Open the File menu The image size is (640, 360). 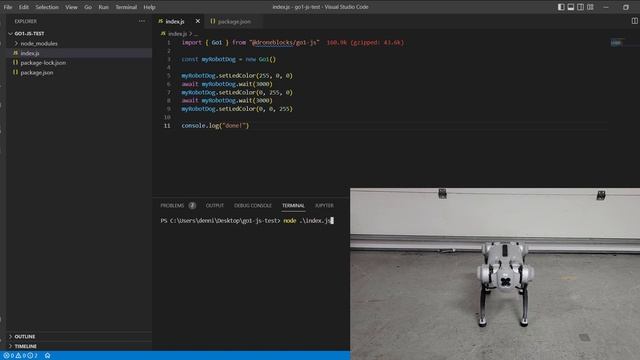click(8, 7)
